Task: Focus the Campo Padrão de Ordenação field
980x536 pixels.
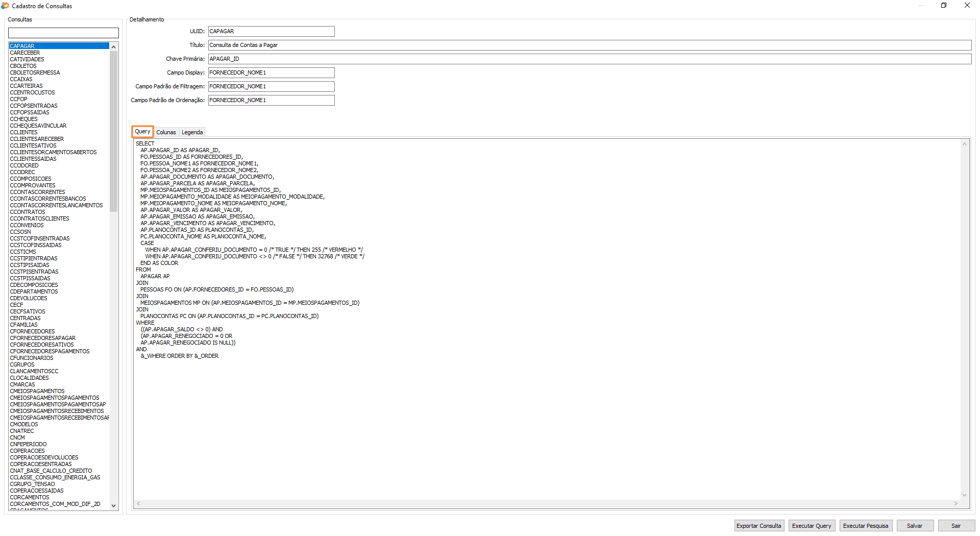Action: point(271,101)
